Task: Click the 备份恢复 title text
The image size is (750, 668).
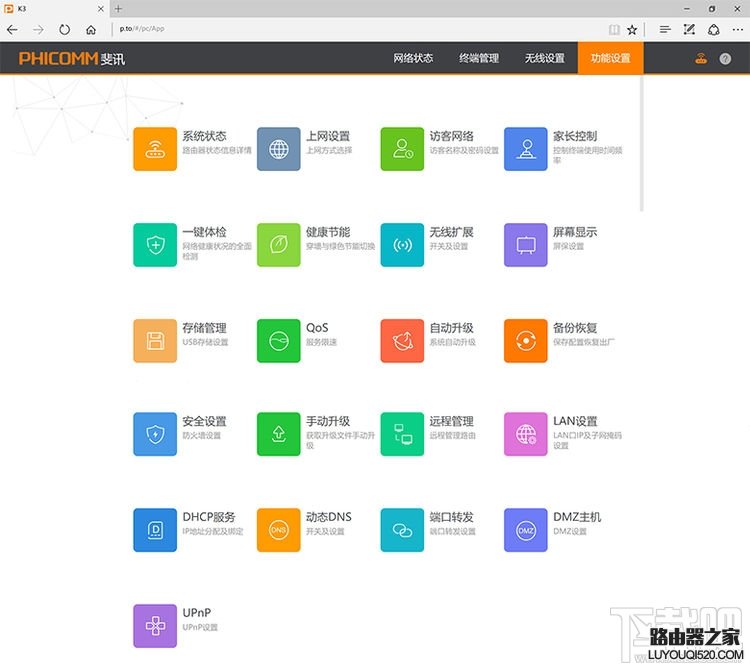Action: (575, 328)
